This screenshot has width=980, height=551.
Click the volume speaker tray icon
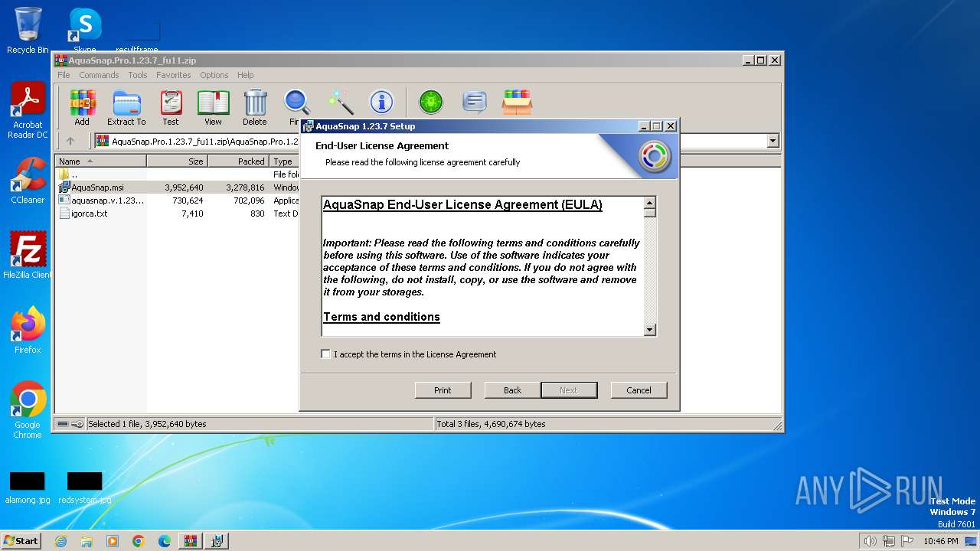coord(870,541)
